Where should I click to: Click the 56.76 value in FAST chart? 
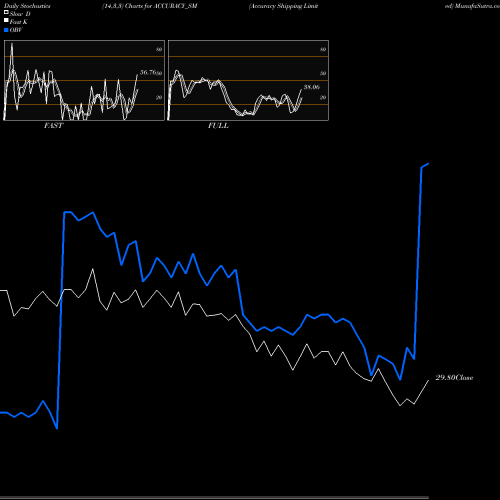(x=148, y=72)
